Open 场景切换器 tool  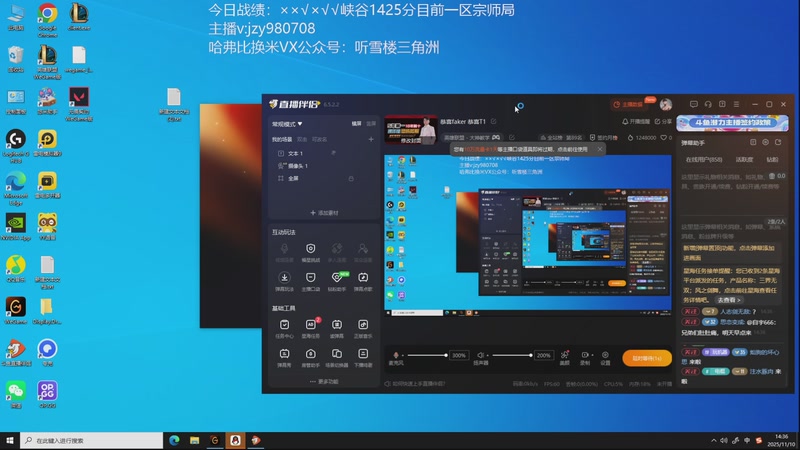point(337,358)
